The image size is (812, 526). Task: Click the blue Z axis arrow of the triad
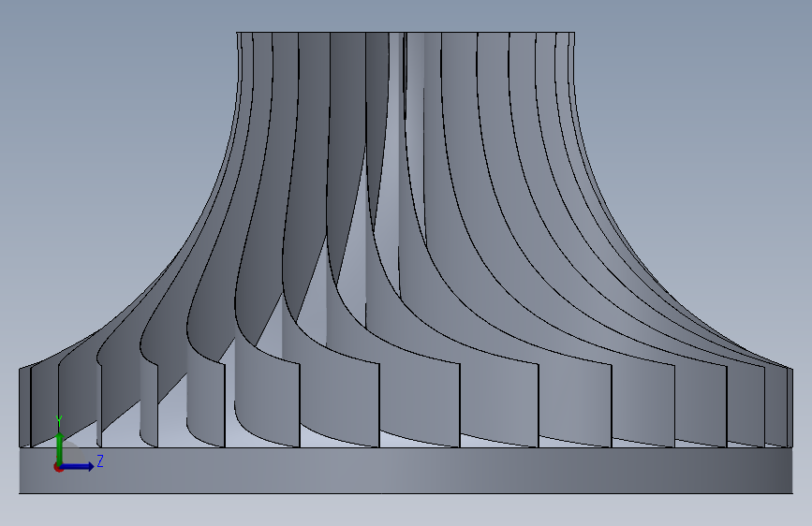click(78, 466)
